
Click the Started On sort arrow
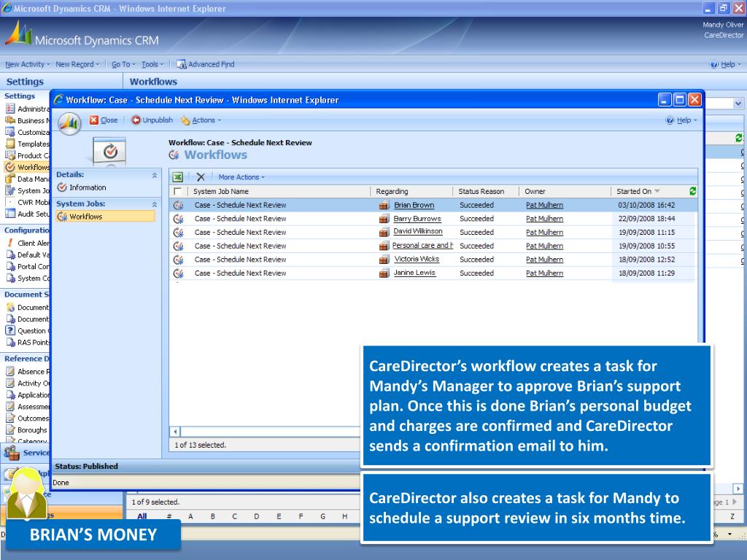657,191
